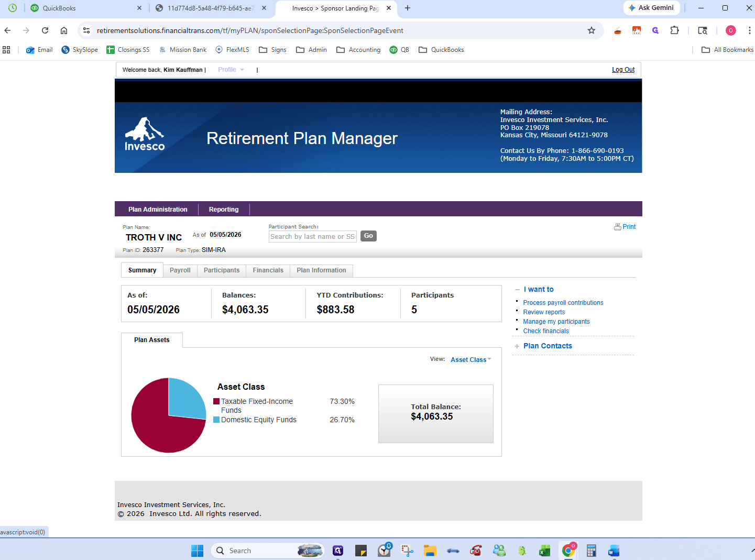Screen dimensions: 755x560
Task: Click the Taxable Fixed-Income red swatch
Action: (x=216, y=401)
